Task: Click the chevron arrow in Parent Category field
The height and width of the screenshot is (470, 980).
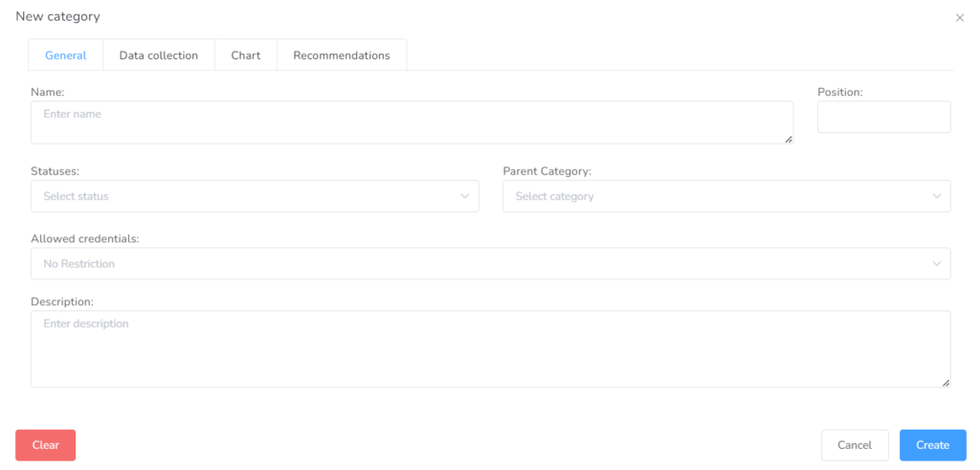Action: click(937, 196)
